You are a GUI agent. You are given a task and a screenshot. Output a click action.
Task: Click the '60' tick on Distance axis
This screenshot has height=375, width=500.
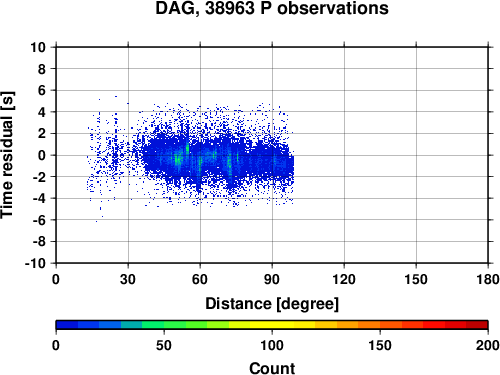pyautogui.click(x=200, y=279)
